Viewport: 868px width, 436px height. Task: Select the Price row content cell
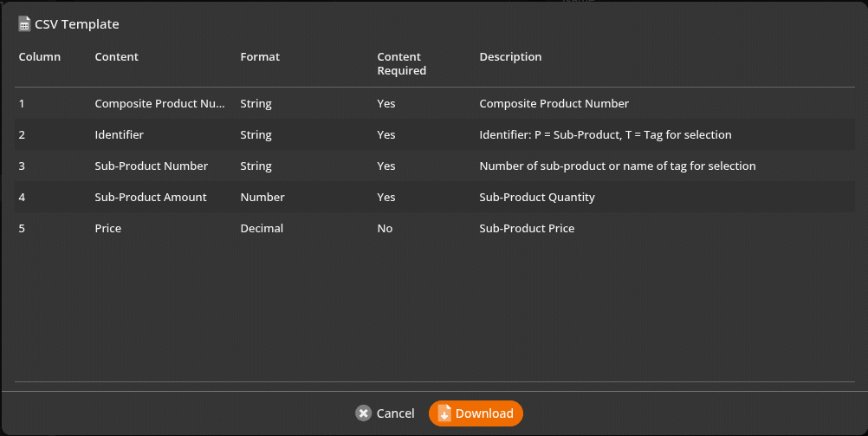[x=108, y=229]
